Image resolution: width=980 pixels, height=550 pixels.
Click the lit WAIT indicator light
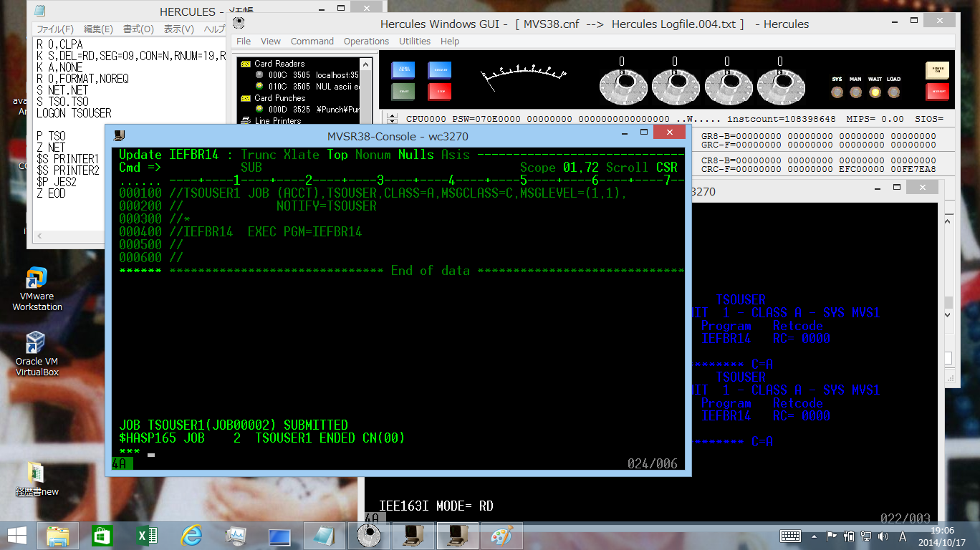875,92
